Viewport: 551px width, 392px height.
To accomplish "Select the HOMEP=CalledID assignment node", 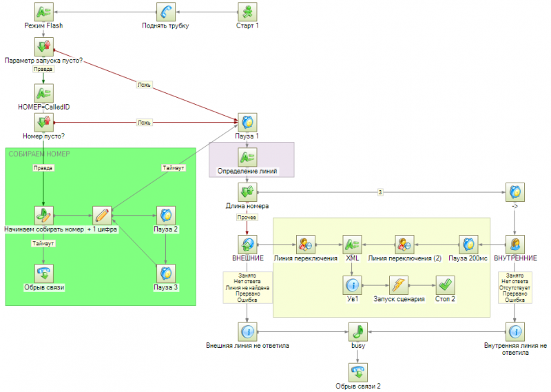I will [x=44, y=93].
